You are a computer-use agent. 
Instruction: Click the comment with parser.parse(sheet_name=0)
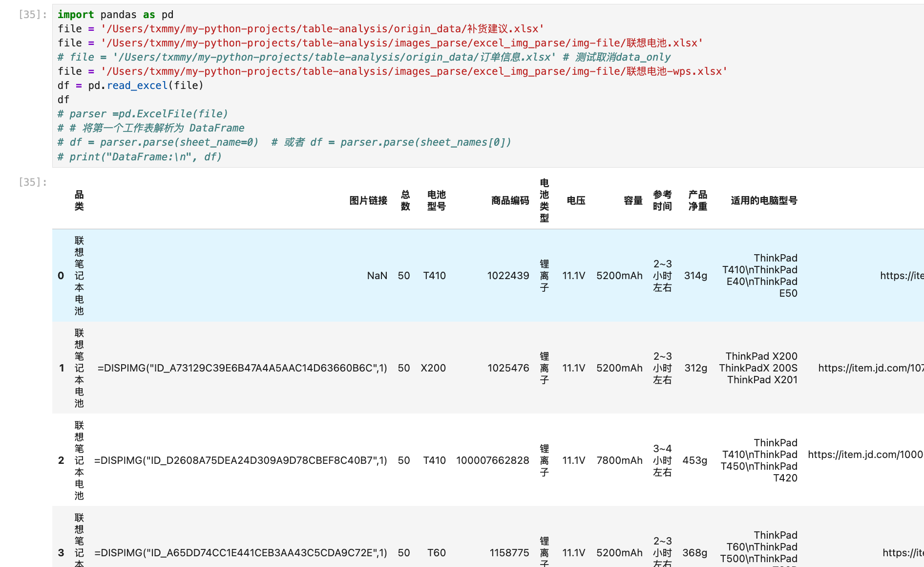(x=284, y=142)
